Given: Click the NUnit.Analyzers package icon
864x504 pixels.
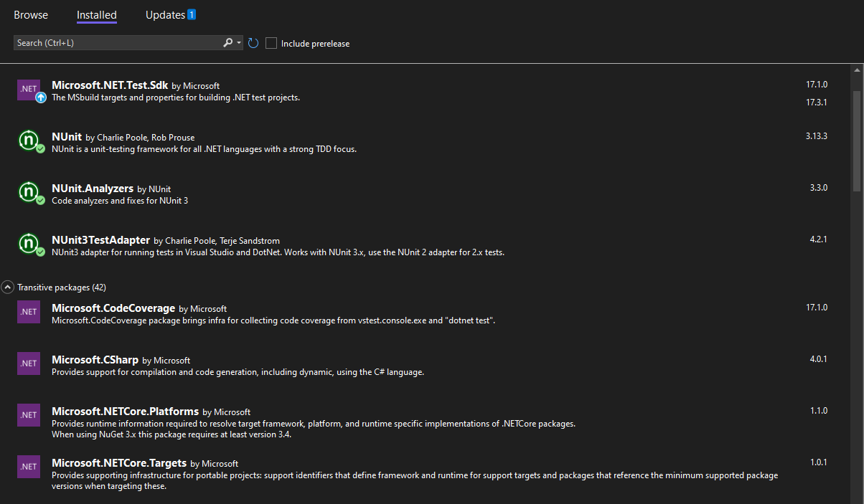Looking at the screenshot, I should (29, 191).
